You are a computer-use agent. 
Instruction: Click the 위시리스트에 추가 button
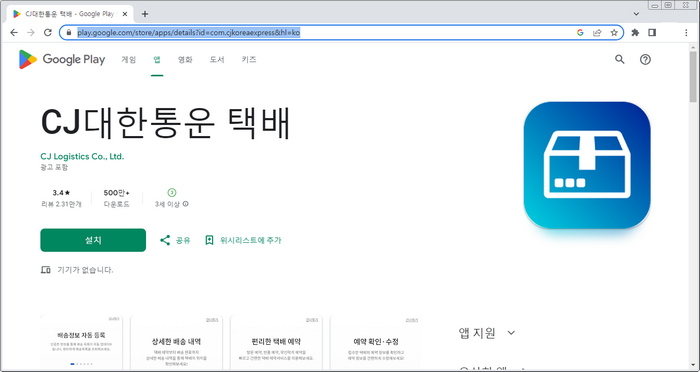243,240
